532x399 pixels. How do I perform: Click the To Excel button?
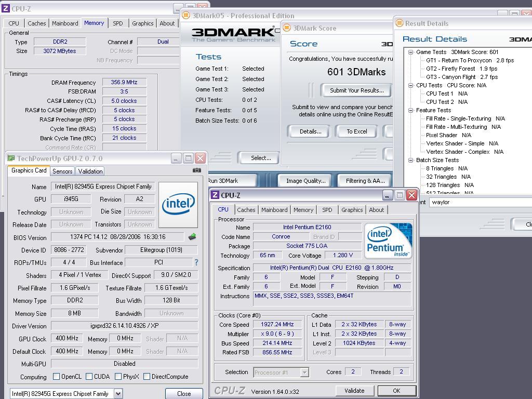point(356,131)
